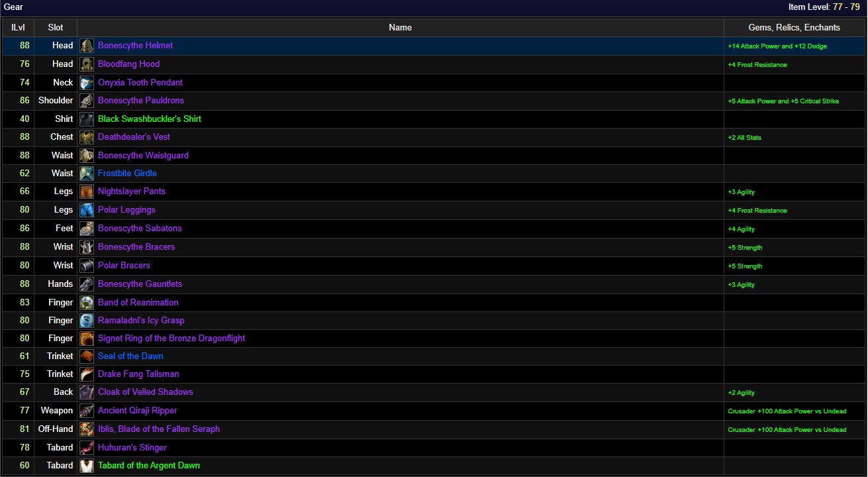Open Signet Ring of the Bronze Dragonflight link
Screen dimensions: 868x477
point(171,339)
